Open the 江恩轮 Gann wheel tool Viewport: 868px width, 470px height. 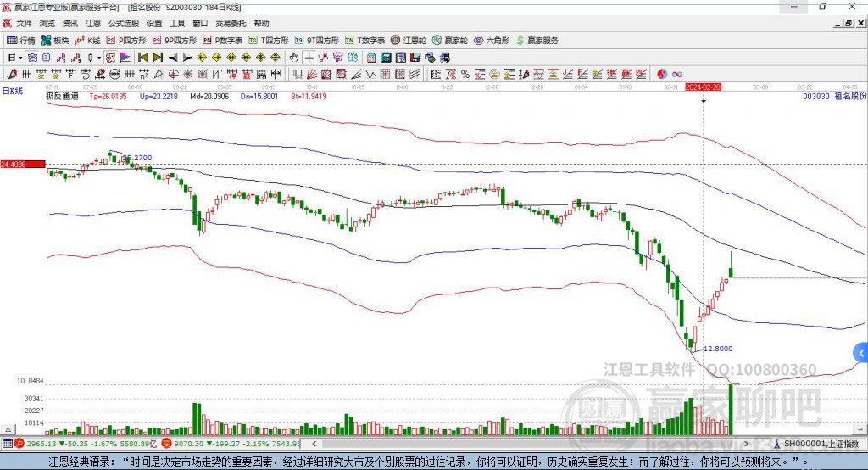click(409, 41)
